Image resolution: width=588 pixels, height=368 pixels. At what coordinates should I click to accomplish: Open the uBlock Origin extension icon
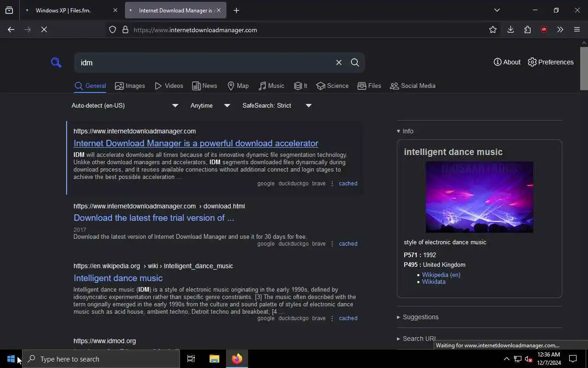point(544,29)
